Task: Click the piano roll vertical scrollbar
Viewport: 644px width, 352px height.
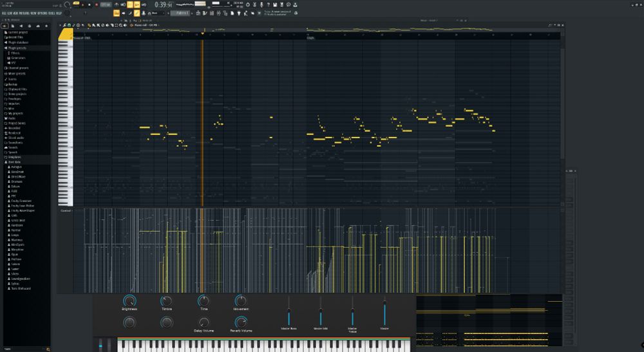Action: (x=563, y=102)
